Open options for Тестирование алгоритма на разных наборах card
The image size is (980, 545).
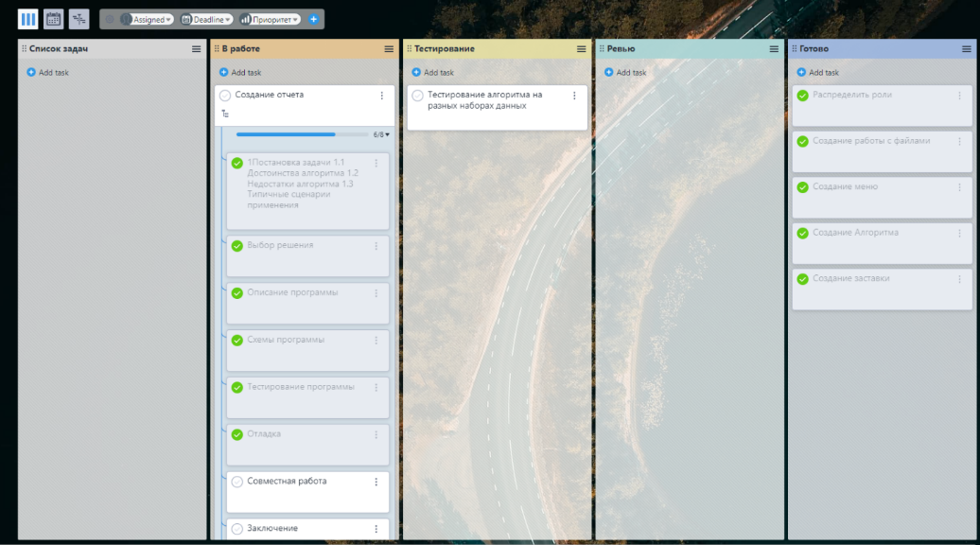(574, 96)
